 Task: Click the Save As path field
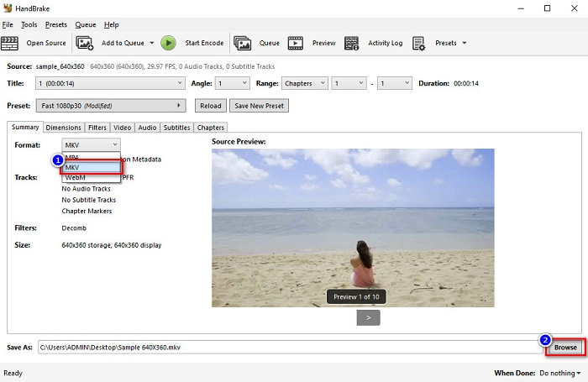pos(290,348)
